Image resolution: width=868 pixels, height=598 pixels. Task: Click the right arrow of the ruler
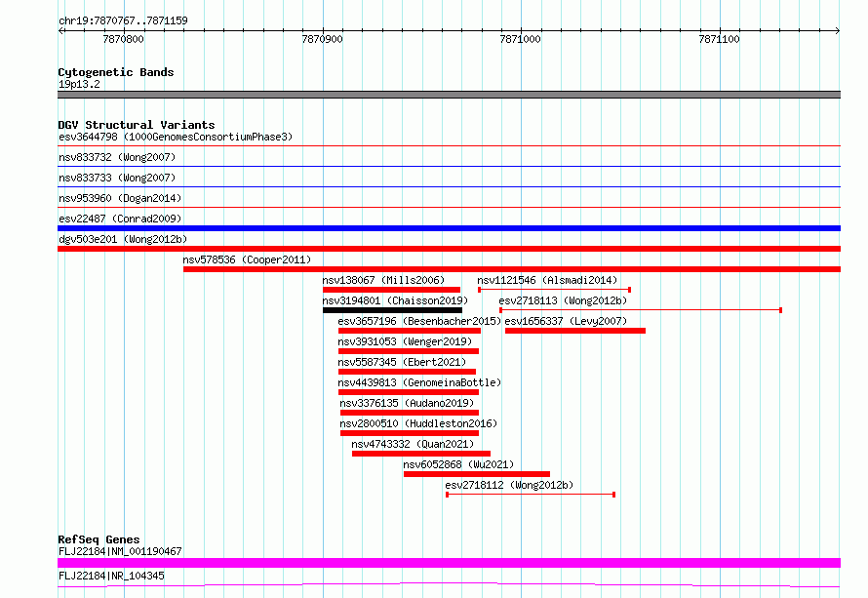[838, 30]
